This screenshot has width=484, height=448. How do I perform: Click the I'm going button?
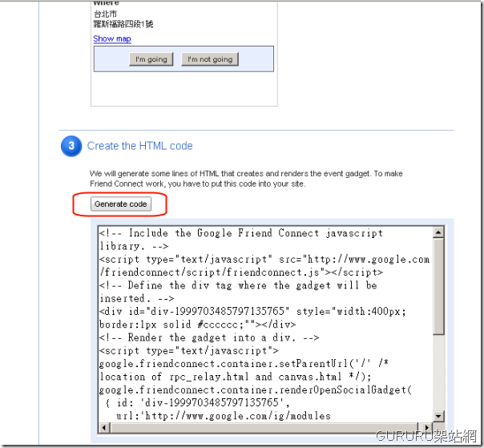(x=151, y=59)
